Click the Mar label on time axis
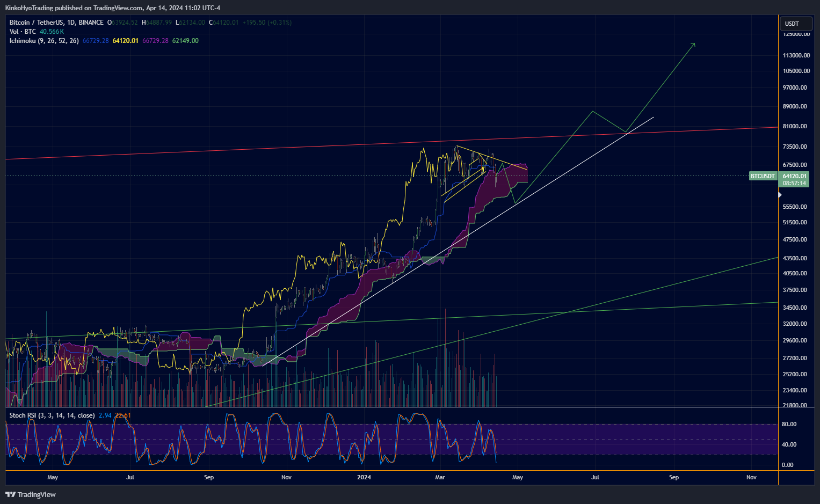Viewport: 820px width, 504px height. tap(440, 477)
